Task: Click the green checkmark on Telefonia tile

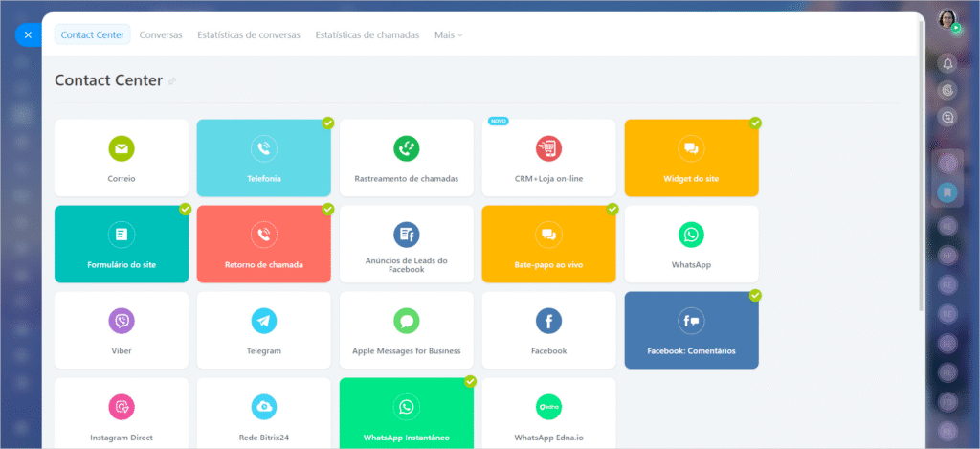Action: click(x=328, y=123)
